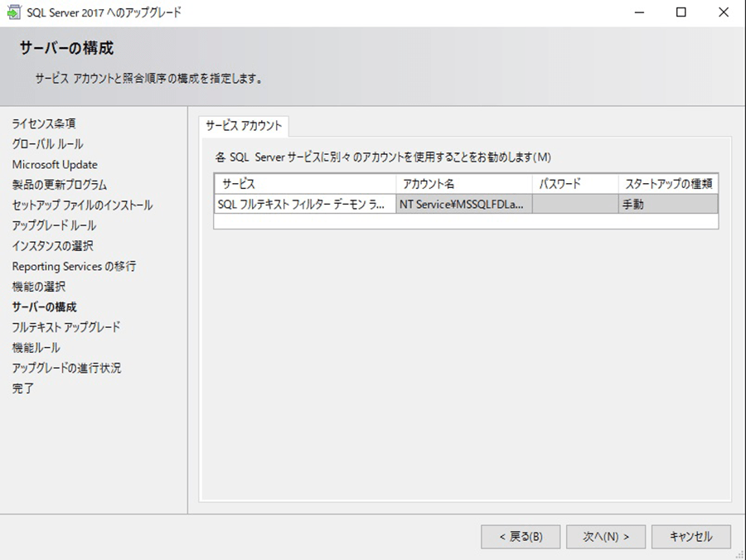Select the アップグレード ルール step

coord(54,226)
